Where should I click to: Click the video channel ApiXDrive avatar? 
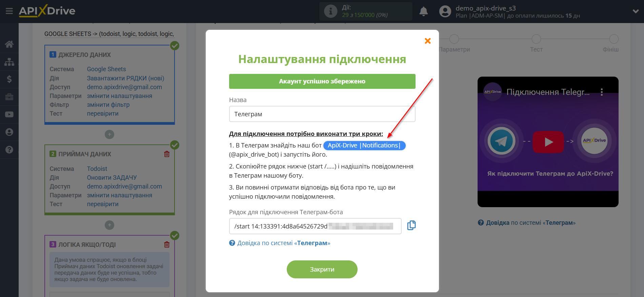492,92
